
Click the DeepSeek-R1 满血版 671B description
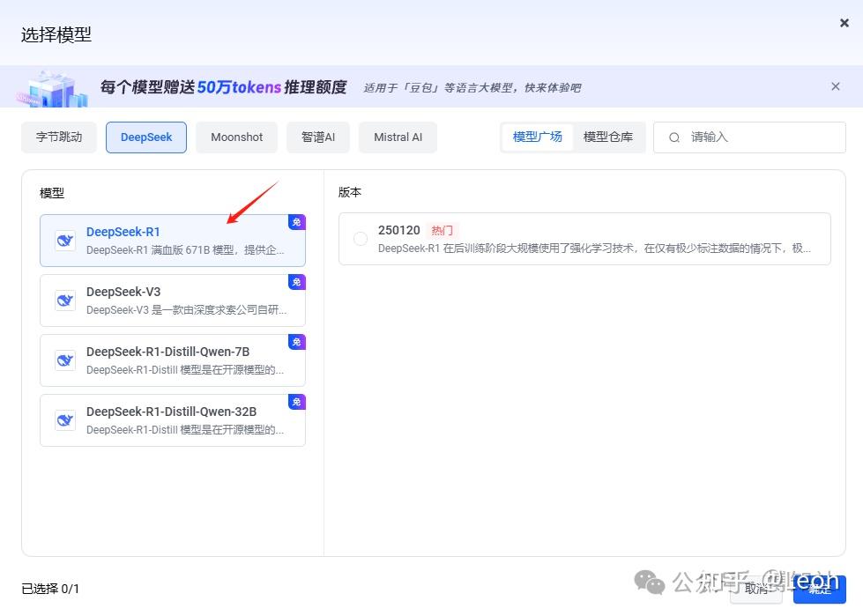[185, 250]
